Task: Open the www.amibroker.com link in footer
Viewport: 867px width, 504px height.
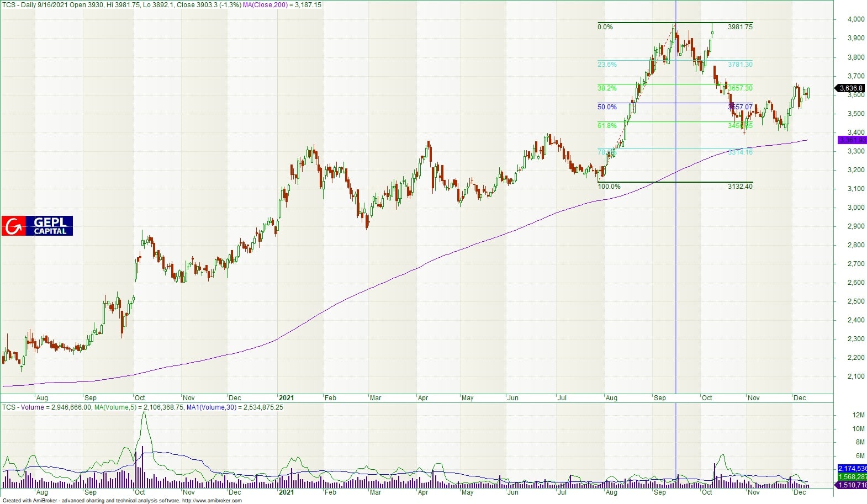Action: (212, 501)
